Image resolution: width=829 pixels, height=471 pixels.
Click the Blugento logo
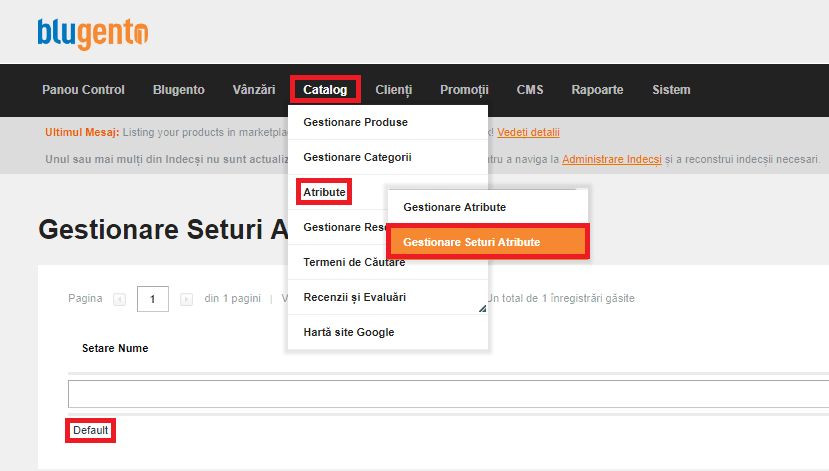click(x=93, y=34)
